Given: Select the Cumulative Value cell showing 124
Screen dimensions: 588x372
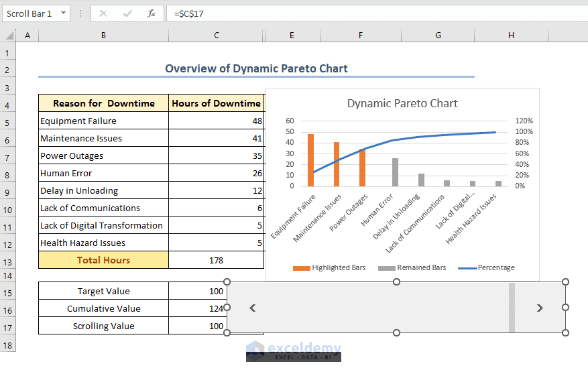Looking at the screenshot, I should [198, 308].
